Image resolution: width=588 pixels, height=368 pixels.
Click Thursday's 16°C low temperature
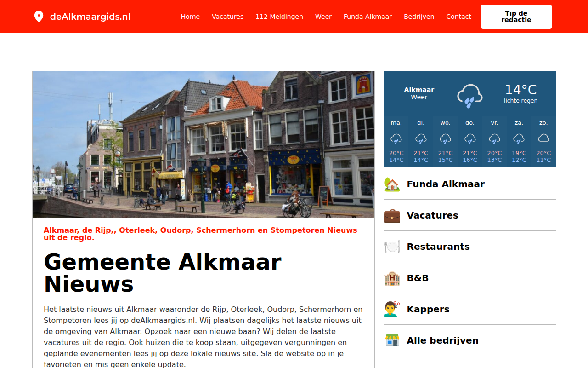(470, 160)
